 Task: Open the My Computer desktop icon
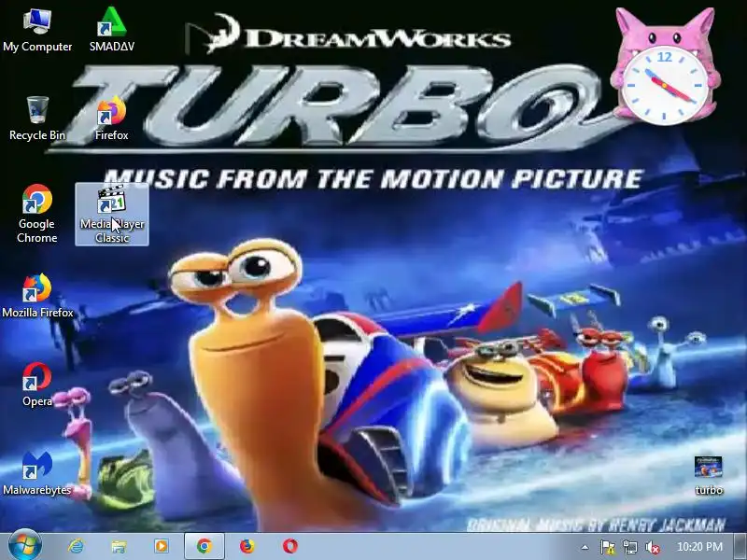point(37,30)
